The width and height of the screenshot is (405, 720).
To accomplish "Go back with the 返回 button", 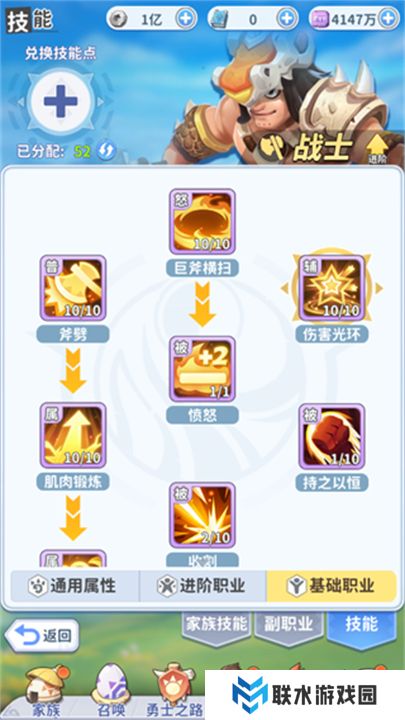I will pos(42,636).
